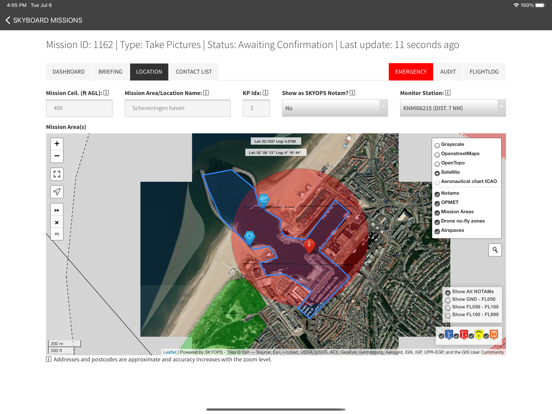
Task: Click the orange legend marker icon
Action: (494, 334)
